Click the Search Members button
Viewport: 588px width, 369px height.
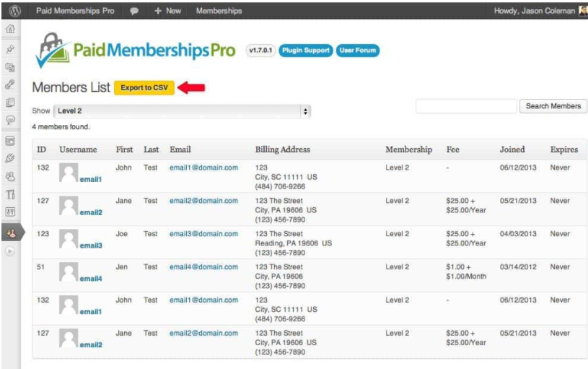[553, 106]
